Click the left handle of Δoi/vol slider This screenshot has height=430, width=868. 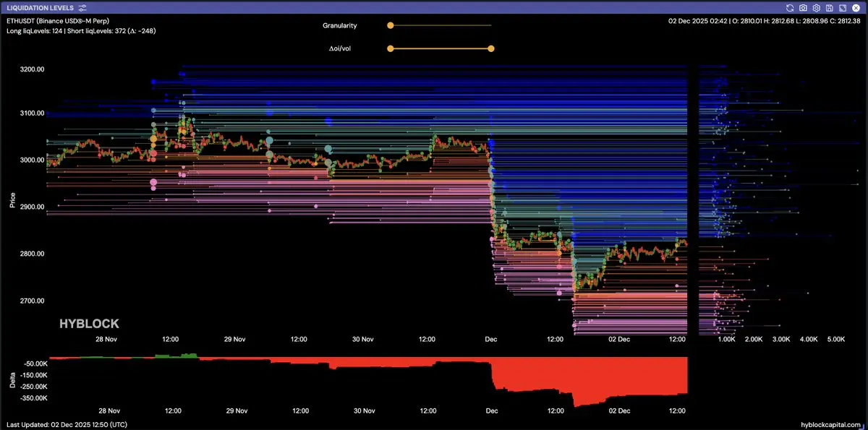click(x=390, y=48)
